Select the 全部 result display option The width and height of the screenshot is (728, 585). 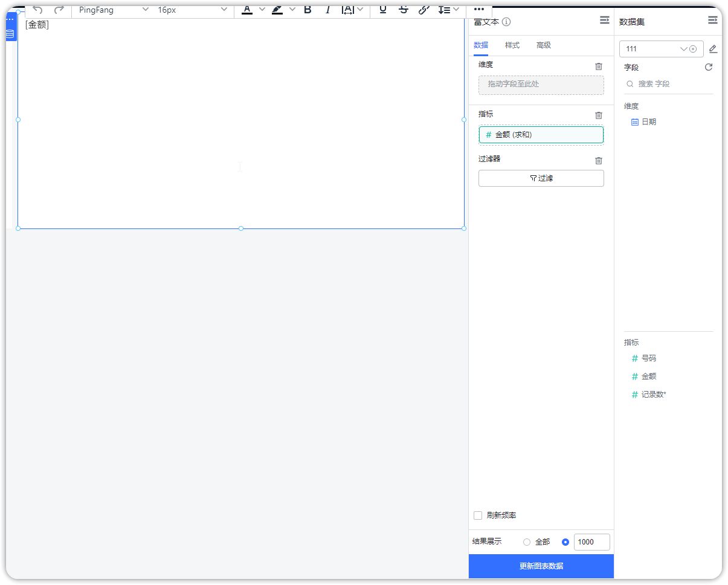[x=527, y=542]
